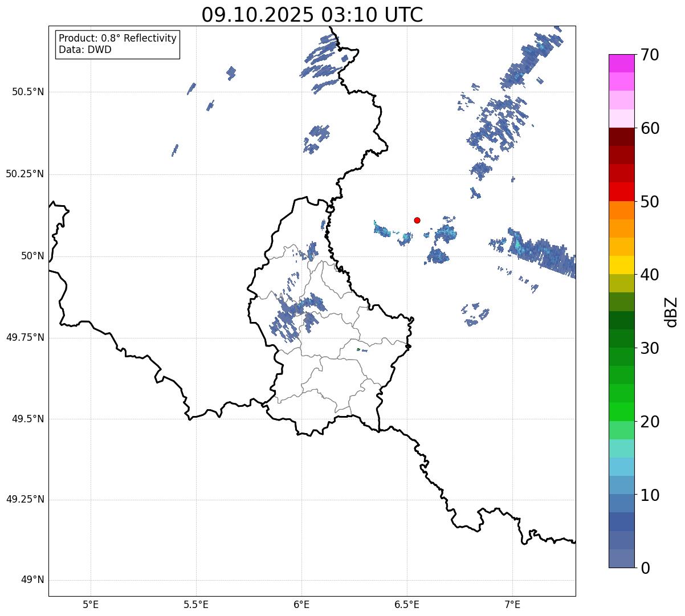Screen dimensions: 685x616
Task: Click the small green echo pixel in eastern Luxembourg
Action: (x=358, y=349)
